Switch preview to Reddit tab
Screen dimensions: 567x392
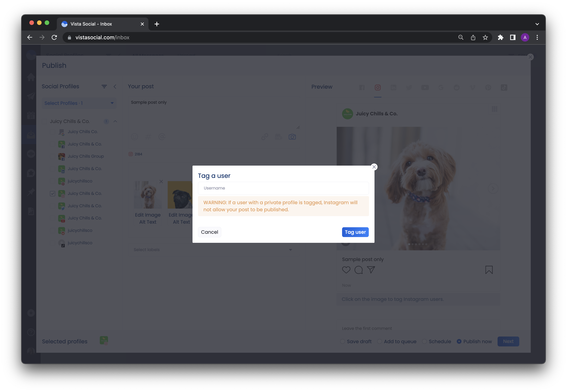click(x=456, y=88)
